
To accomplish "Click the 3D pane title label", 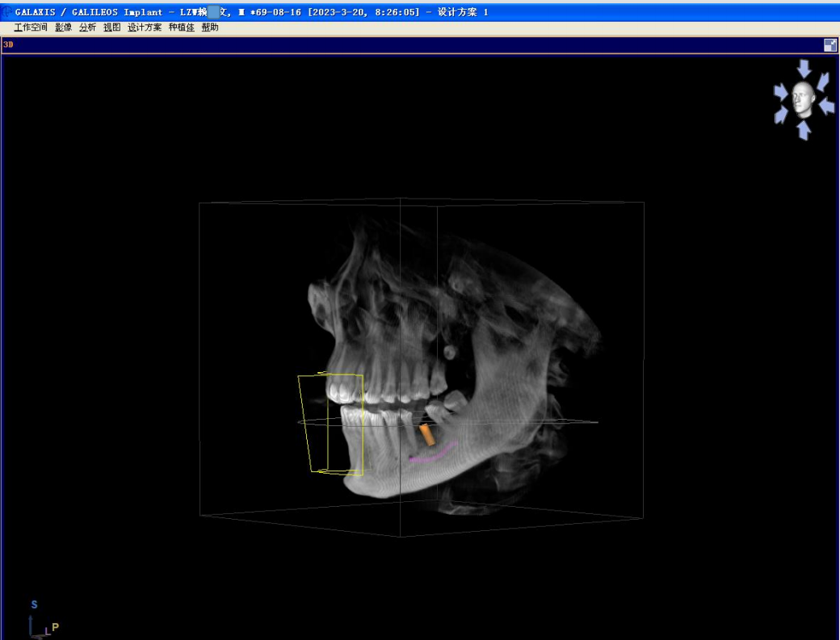I will (8, 44).
